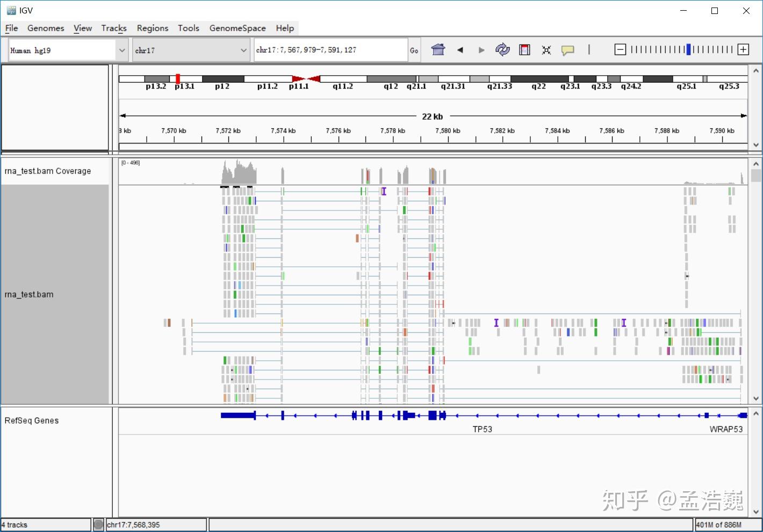Click the resize tracks to window icon
Image resolution: width=763 pixels, height=532 pixels.
pyautogui.click(x=546, y=49)
